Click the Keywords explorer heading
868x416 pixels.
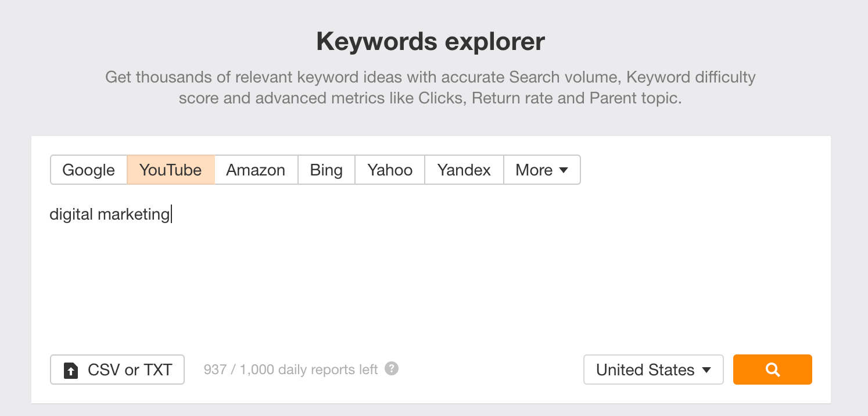click(431, 42)
